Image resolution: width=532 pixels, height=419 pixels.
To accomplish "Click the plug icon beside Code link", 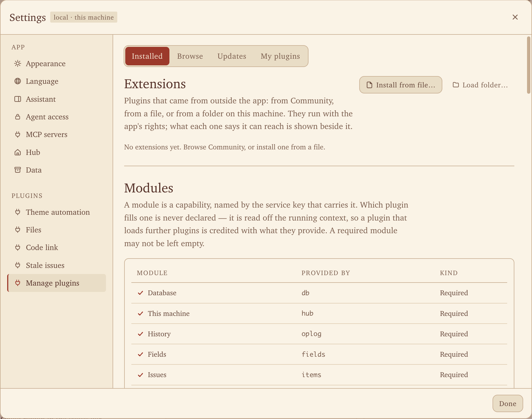I will click(x=18, y=248).
